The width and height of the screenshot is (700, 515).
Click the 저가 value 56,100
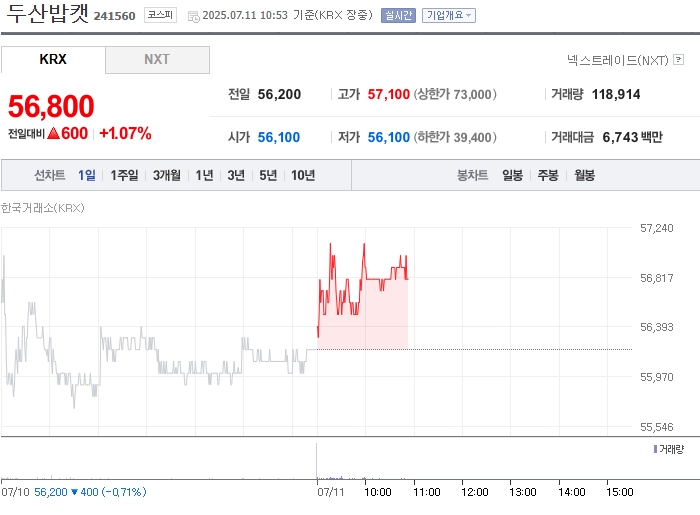(388, 137)
